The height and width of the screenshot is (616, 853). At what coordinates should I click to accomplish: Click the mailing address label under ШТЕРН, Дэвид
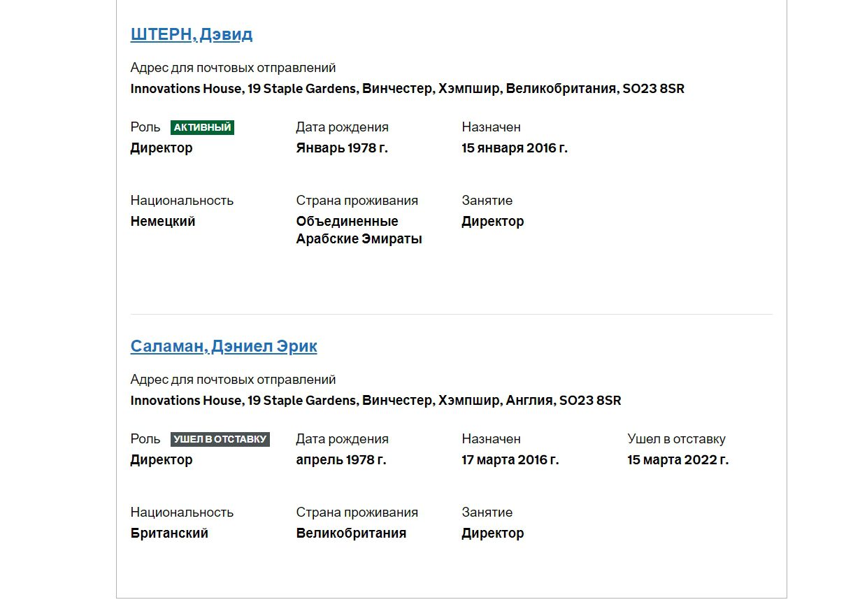233,68
